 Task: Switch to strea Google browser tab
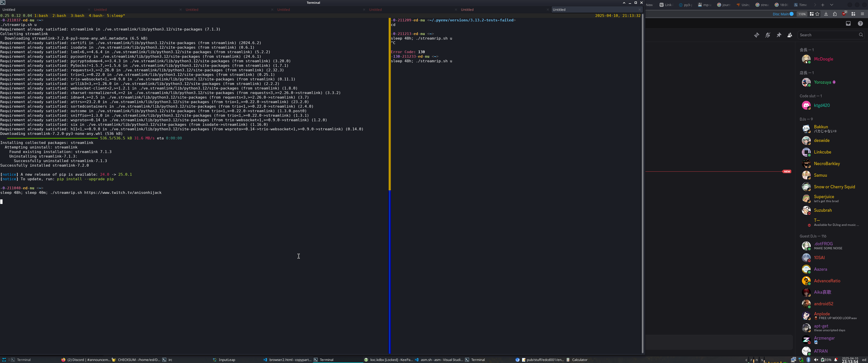pyautogui.click(x=762, y=5)
